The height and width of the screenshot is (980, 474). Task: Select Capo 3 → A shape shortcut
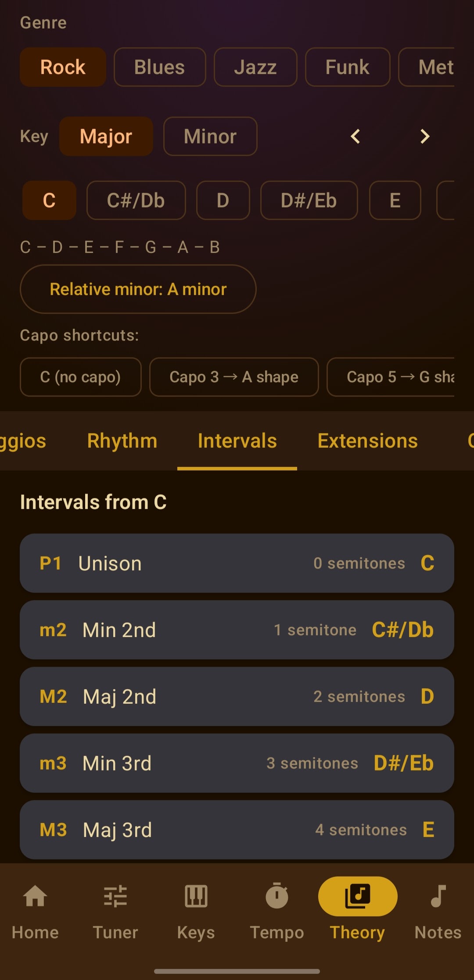click(x=234, y=377)
